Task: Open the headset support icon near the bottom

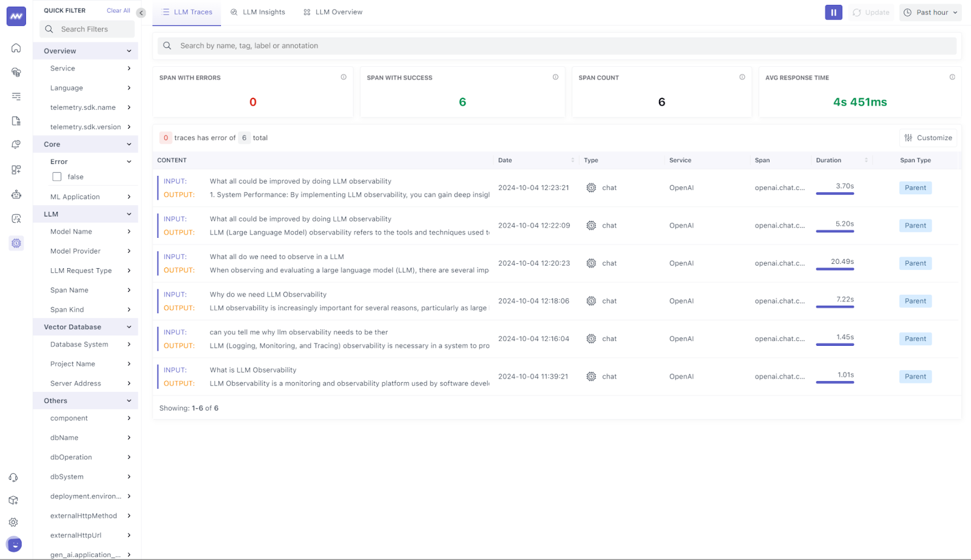Action: point(13,477)
